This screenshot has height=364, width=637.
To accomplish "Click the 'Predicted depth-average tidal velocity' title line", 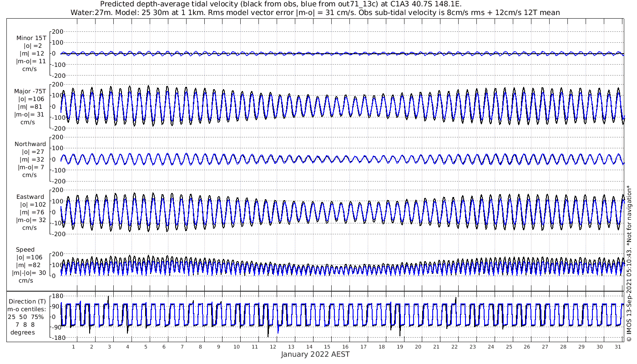I will 281,4.
